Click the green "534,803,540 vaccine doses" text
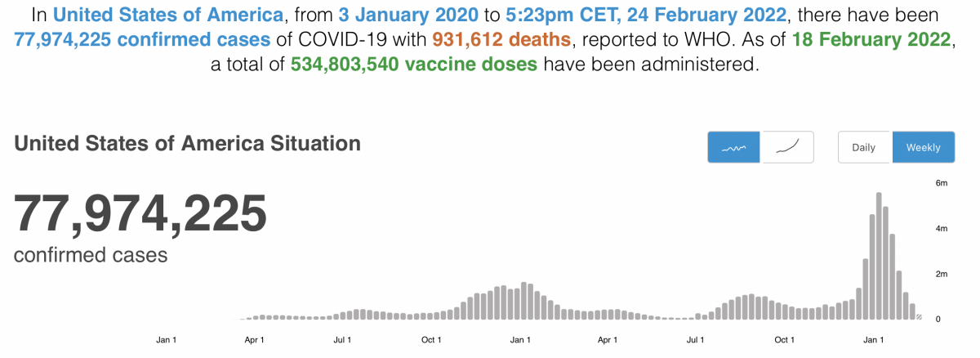The height and width of the screenshot is (358, 980). point(413,65)
